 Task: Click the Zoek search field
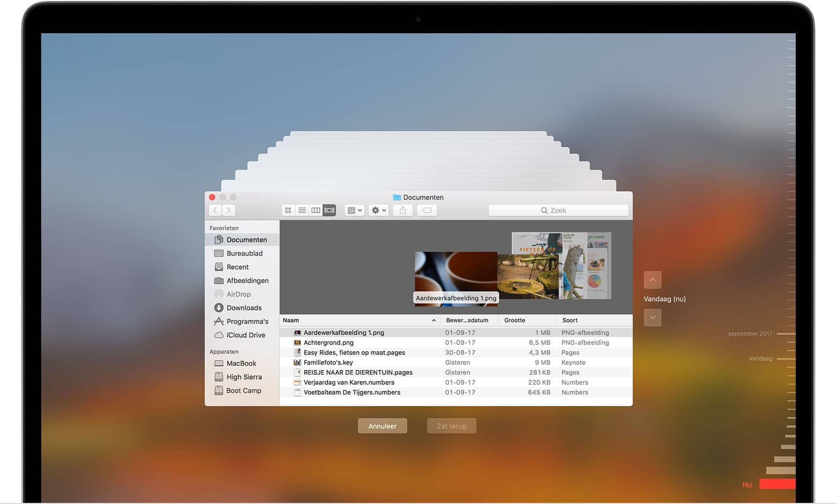[558, 211]
